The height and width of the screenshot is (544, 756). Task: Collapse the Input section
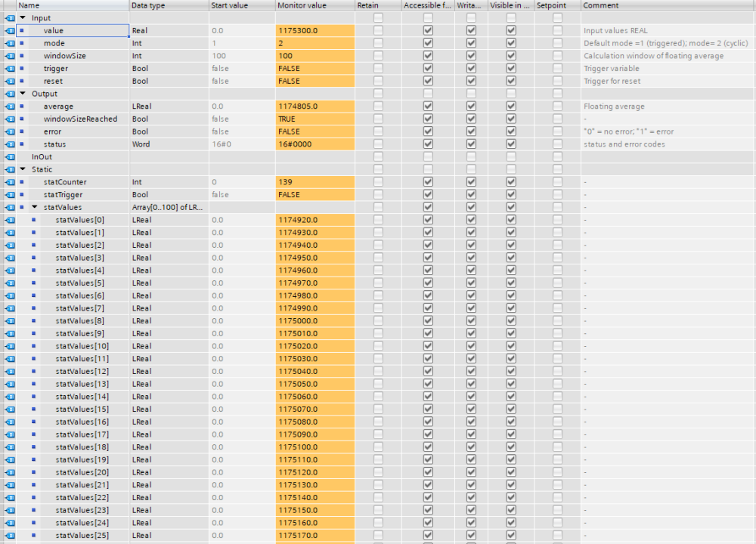point(23,18)
